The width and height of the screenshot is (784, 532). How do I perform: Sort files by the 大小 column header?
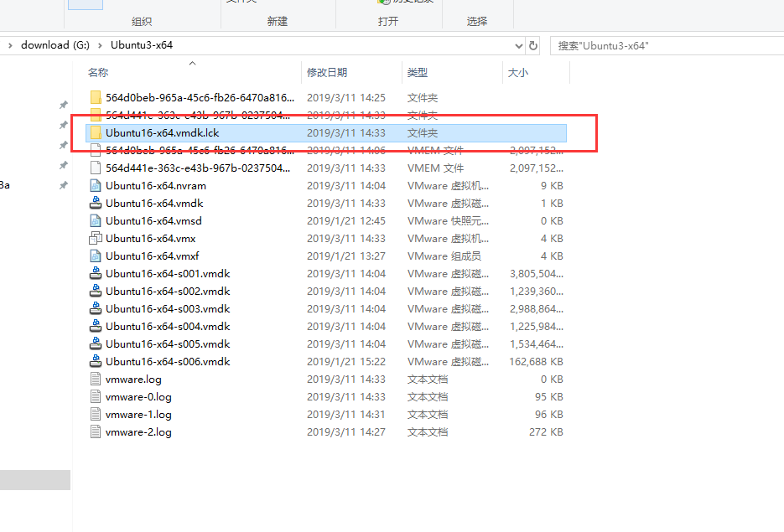(518, 72)
